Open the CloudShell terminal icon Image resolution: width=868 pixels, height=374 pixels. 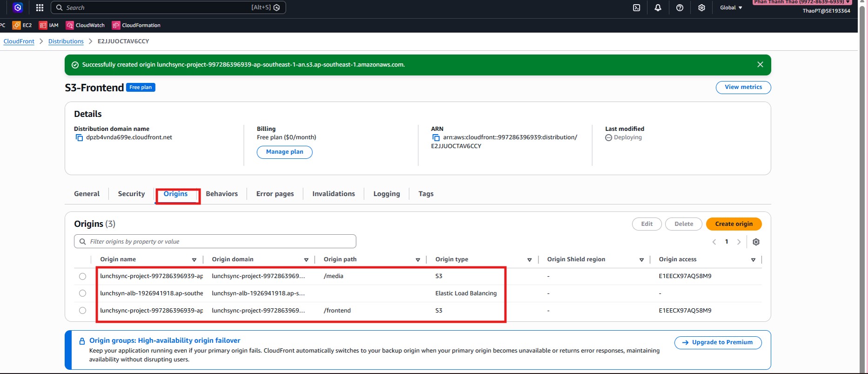pos(636,7)
